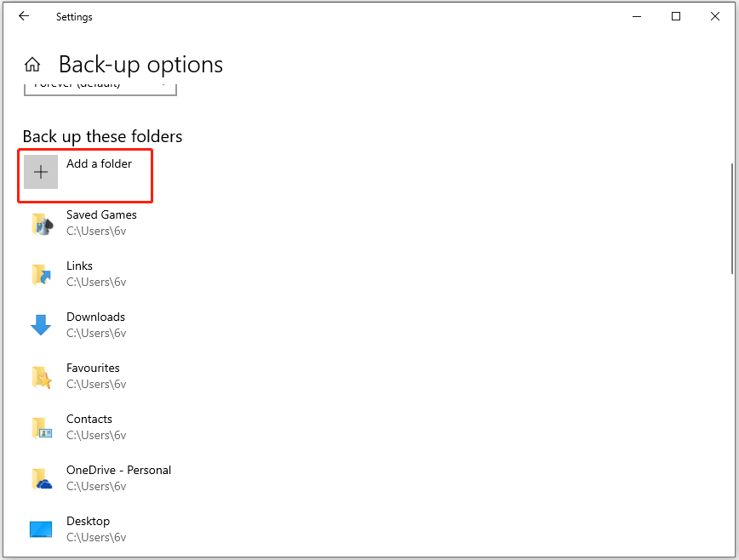Select the 'Desktop' folder name text
Image resolution: width=739 pixels, height=560 pixels.
(88, 521)
